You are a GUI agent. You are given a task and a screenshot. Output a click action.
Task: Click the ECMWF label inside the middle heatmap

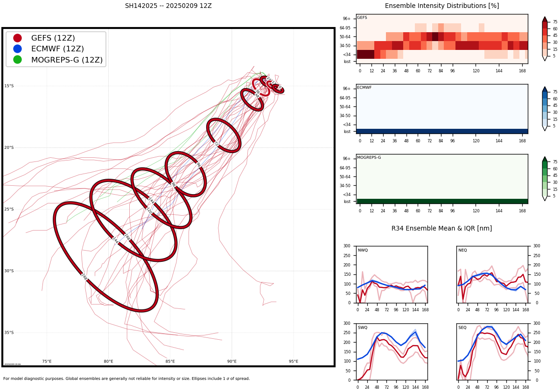[x=364, y=88]
